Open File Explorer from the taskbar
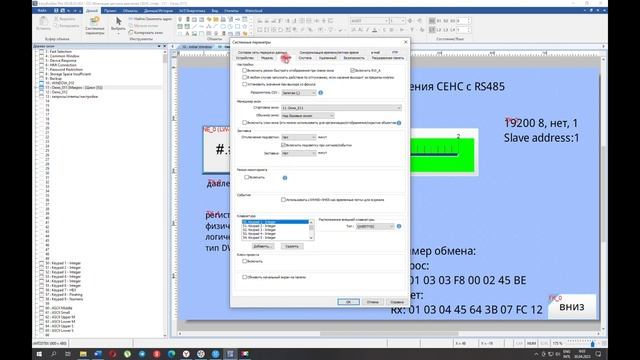Image resolution: width=640 pixels, height=360 pixels. click(x=83, y=354)
